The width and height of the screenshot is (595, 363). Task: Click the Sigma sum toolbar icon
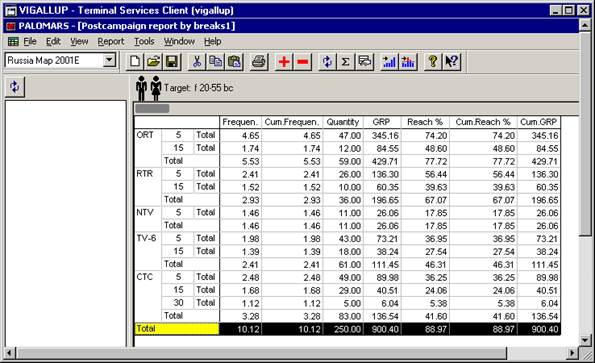(x=345, y=61)
